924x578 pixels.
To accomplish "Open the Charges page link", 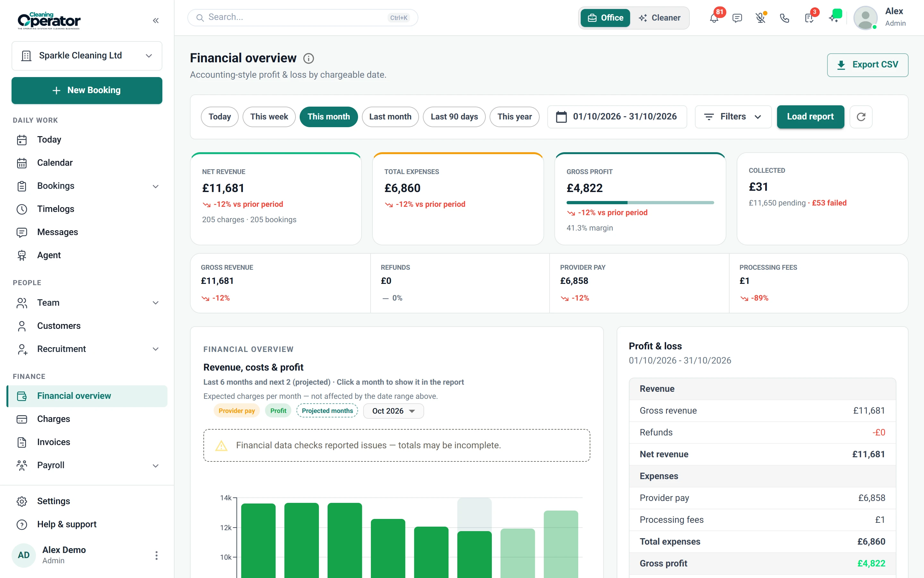I will (87, 419).
